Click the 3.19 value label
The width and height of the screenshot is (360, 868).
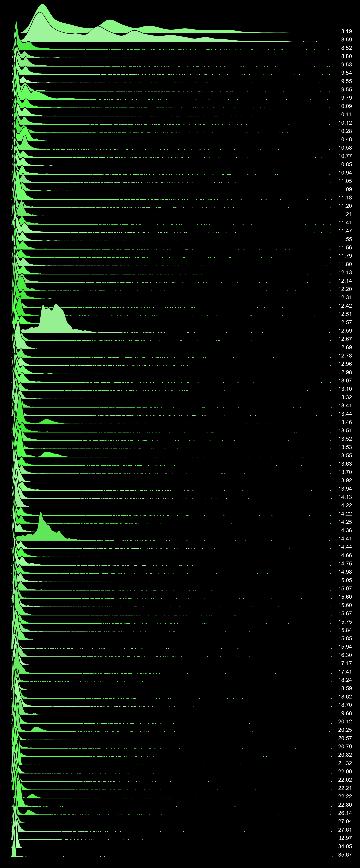[346, 31]
